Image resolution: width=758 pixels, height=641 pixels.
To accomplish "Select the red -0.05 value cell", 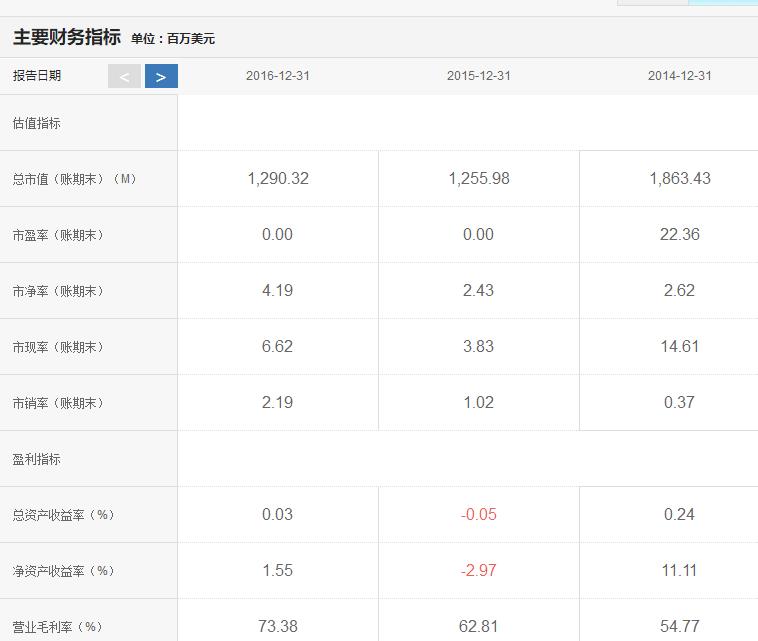I will click(x=478, y=514).
